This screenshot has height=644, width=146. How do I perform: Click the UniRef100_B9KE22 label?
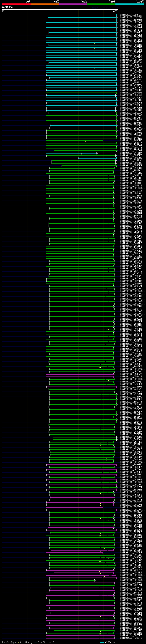tap(131, 276)
